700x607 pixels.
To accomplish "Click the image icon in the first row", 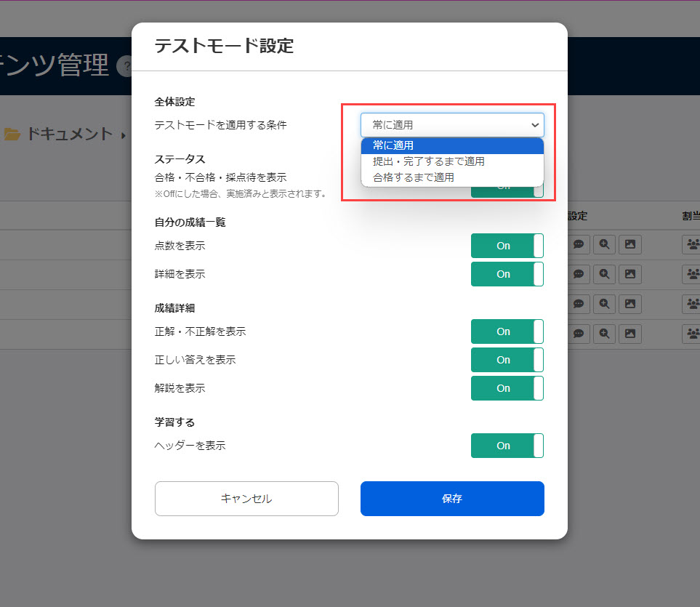I will click(x=630, y=245).
